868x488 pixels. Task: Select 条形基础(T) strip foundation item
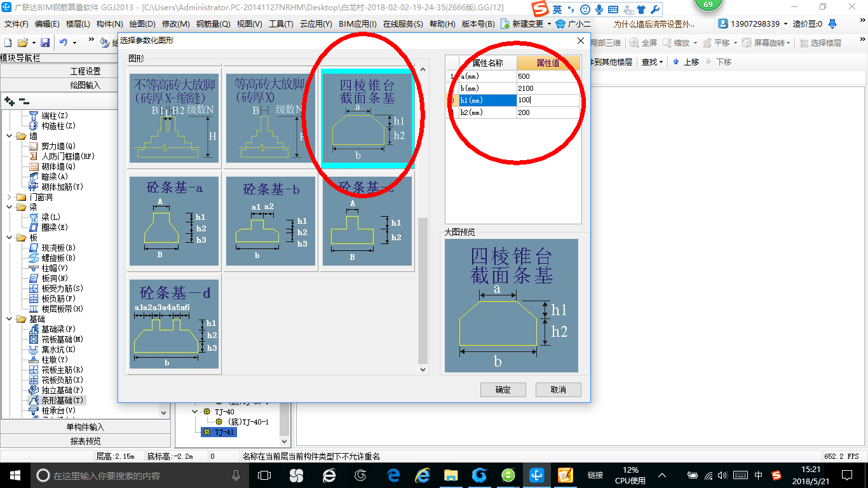pyautogui.click(x=62, y=400)
